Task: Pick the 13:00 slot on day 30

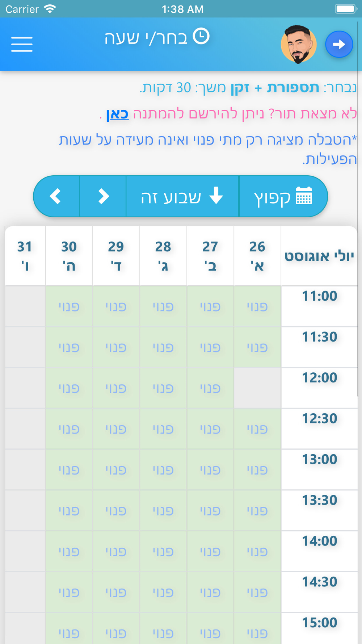Action: [x=69, y=470]
